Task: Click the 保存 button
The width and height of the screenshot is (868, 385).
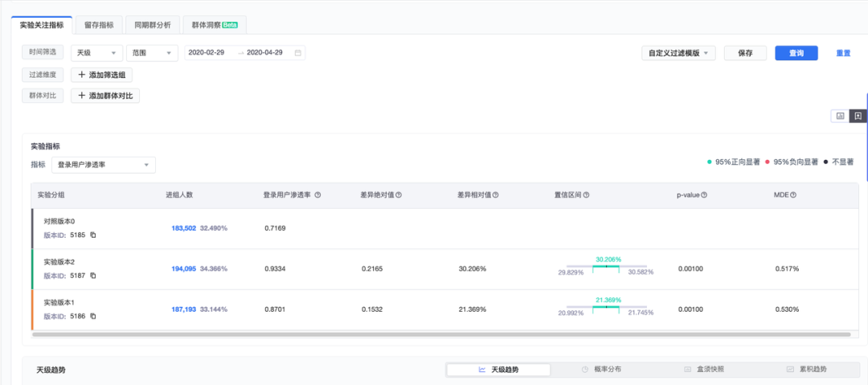Action: pos(745,53)
